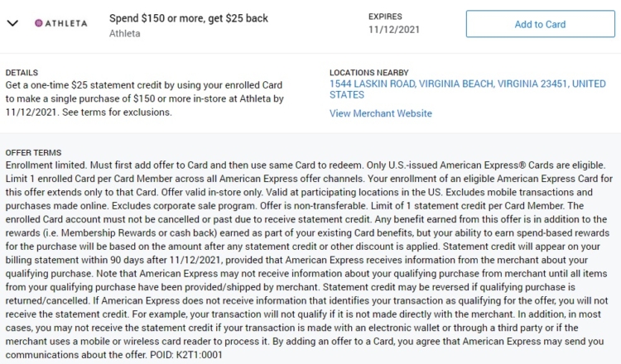This screenshot has height=364, width=621.
Task: Click the Athleta brand logo
Action: [61, 23]
